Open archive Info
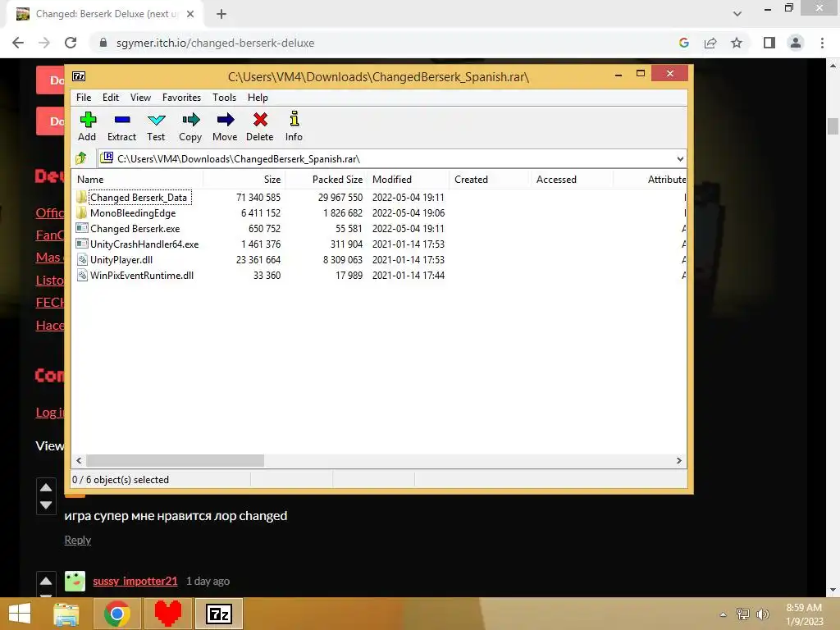 [x=294, y=127]
